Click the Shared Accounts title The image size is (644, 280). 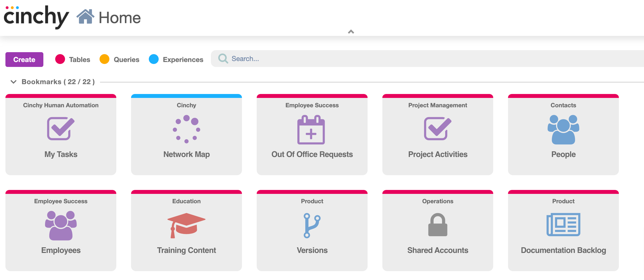(x=438, y=250)
